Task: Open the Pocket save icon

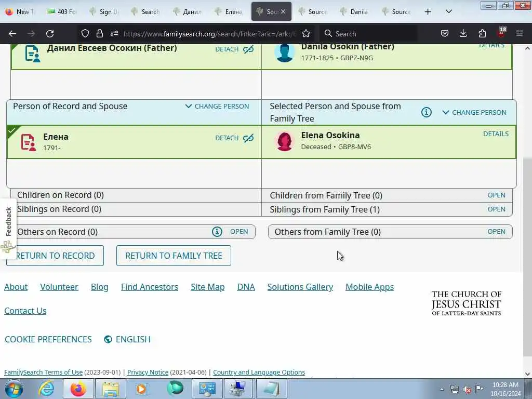Action: click(x=445, y=33)
